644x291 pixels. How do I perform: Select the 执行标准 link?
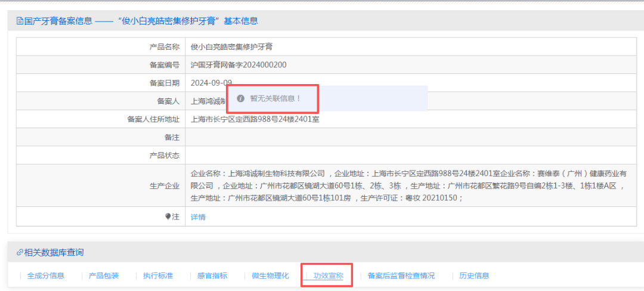coord(158,275)
